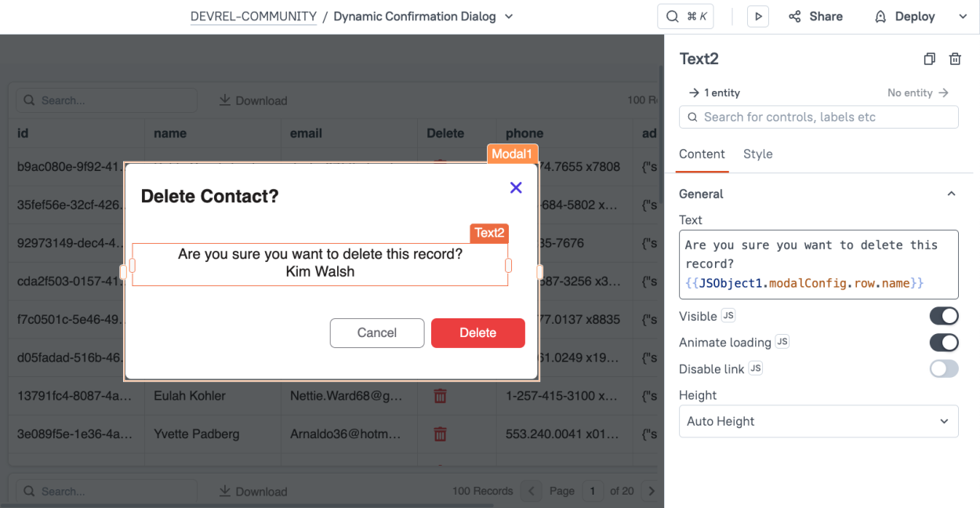Image resolution: width=980 pixels, height=508 pixels.
Task: Click the red trash icon in Delete column
Action: point(440,396)
